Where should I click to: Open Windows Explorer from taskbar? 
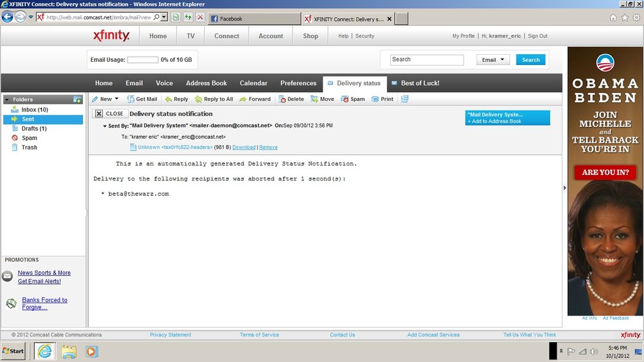point(69,352)
